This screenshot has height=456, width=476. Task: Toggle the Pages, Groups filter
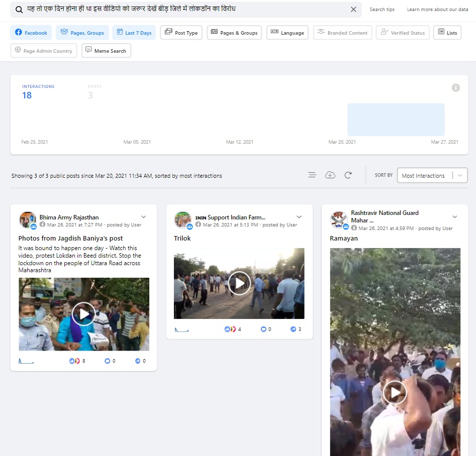point(82,33)
